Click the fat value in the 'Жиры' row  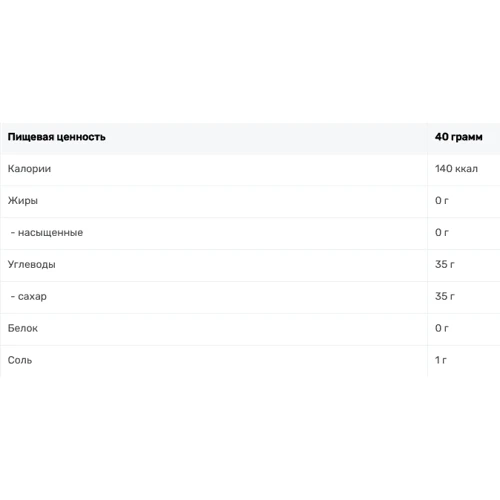click(x=442, y=201)
